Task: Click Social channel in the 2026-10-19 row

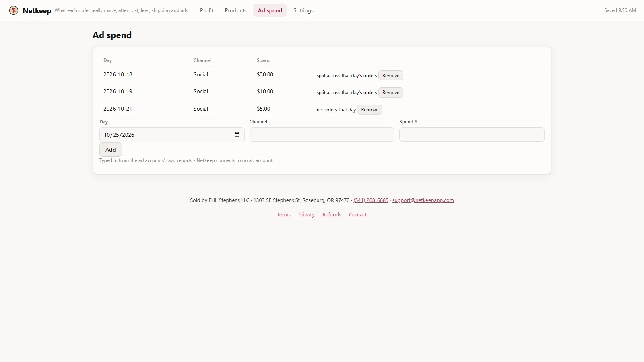Action: [x=201, y=91]
